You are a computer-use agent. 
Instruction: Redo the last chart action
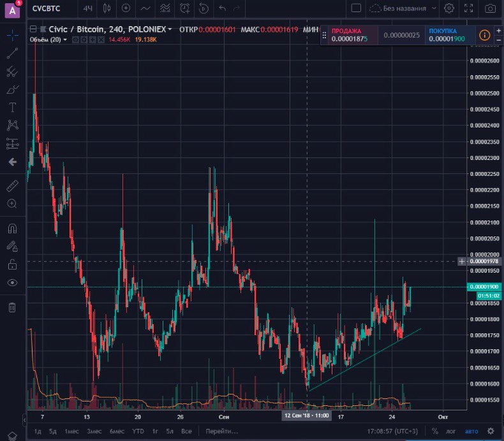[x=237, y=8]
